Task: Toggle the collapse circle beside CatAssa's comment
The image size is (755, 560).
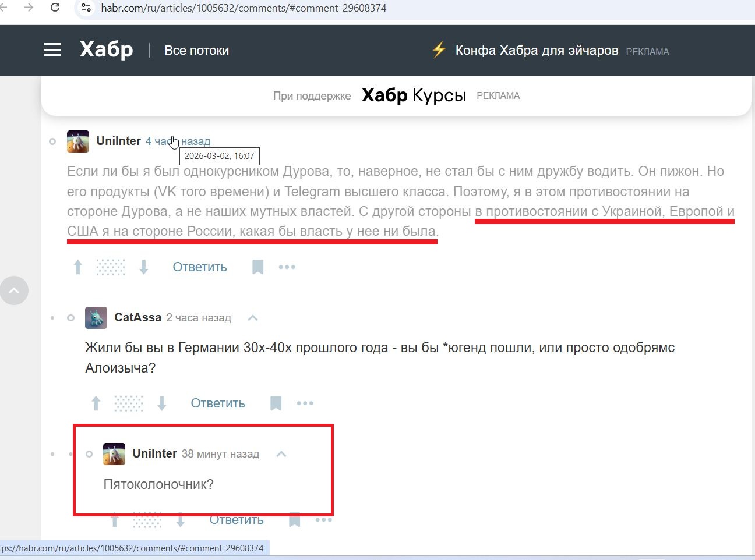Action: click(70, 317)
